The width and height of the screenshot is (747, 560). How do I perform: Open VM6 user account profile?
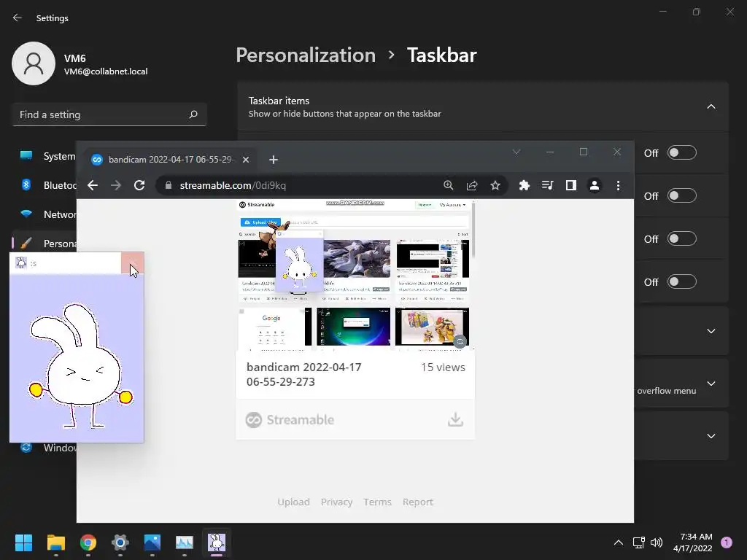[80, 64]
